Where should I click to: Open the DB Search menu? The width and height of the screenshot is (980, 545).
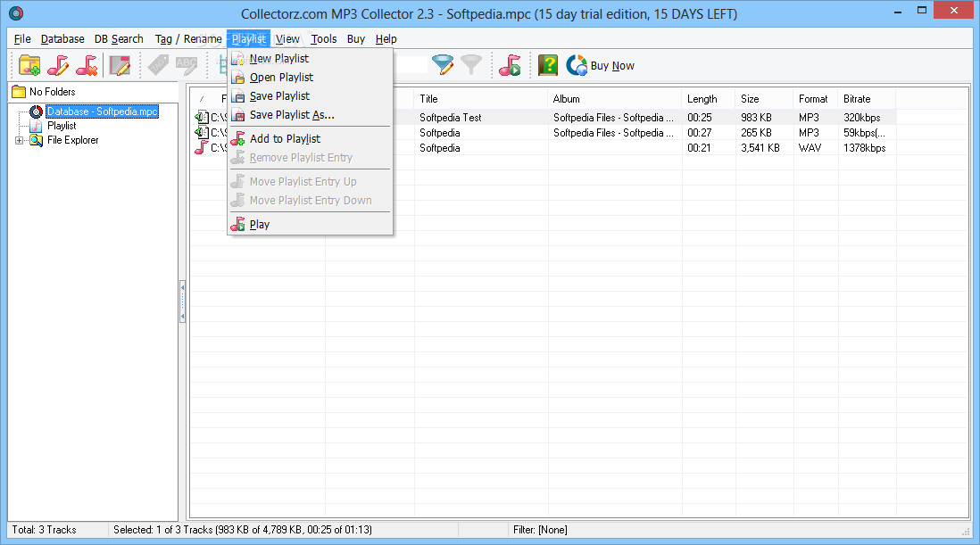click(x=119, y=38)
